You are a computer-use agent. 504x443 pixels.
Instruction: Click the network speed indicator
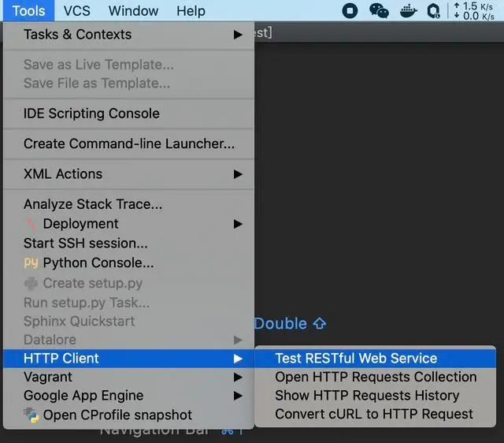474,10
